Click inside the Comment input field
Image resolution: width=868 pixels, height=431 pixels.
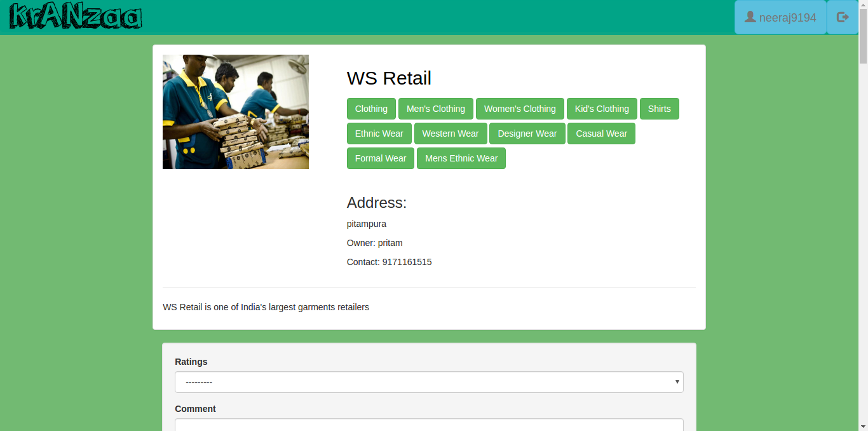(429, 425)
